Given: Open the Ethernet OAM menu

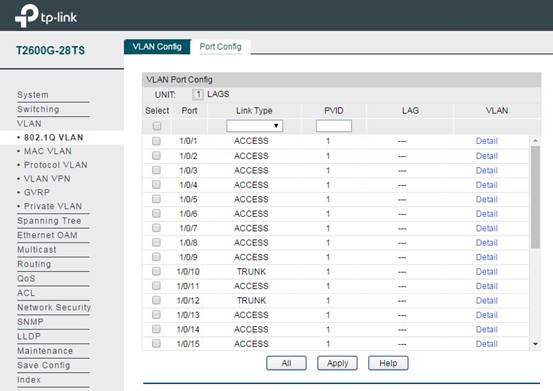Looking at the screenshot, I should (47, 235).
